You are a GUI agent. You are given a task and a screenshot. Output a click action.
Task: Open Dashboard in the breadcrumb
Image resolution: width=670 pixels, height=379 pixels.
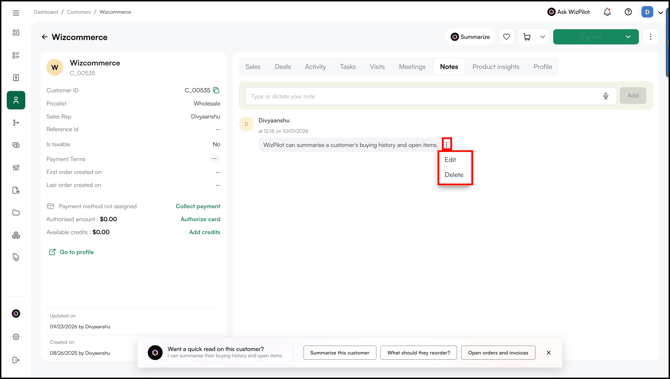coord(46,12)
